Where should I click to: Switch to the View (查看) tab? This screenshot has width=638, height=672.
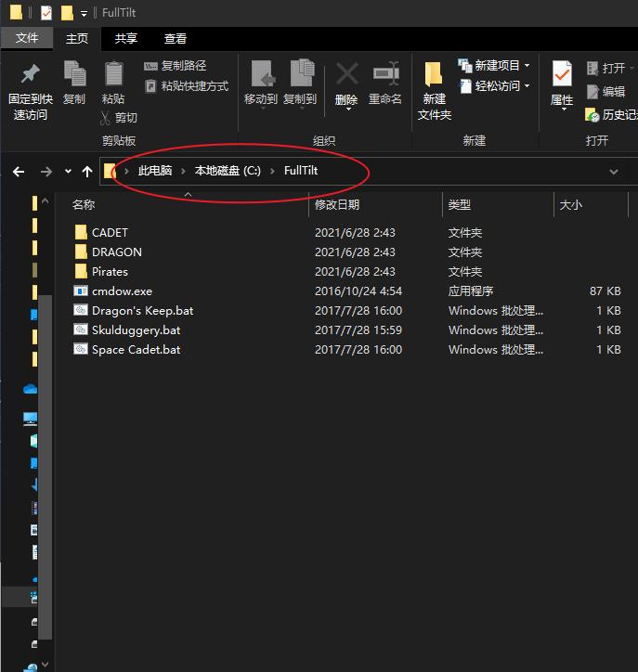(176, 38)
